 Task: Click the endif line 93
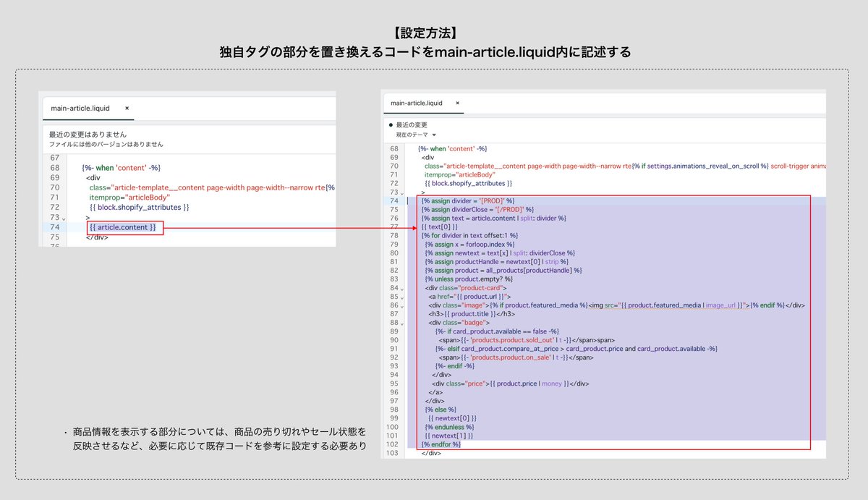click(x=455, y=366)
